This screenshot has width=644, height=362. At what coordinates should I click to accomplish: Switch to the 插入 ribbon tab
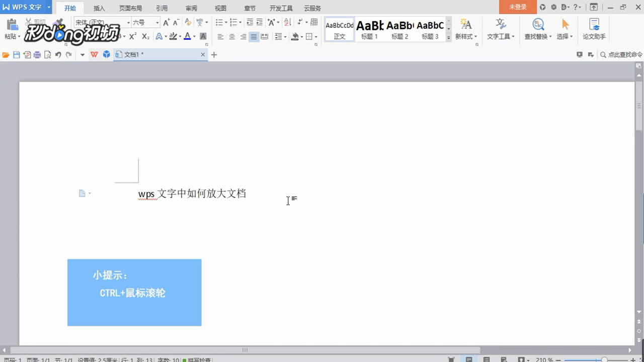pyautogui.click(x=98, y=8)
